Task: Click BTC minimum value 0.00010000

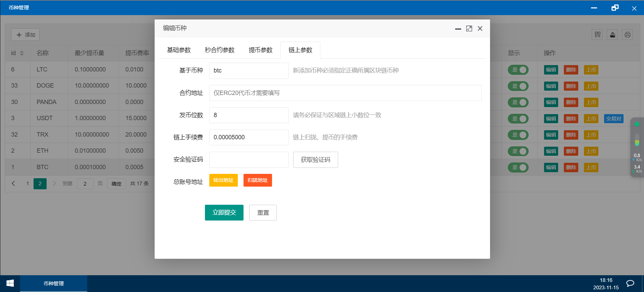Action: [x=90, y=167]
